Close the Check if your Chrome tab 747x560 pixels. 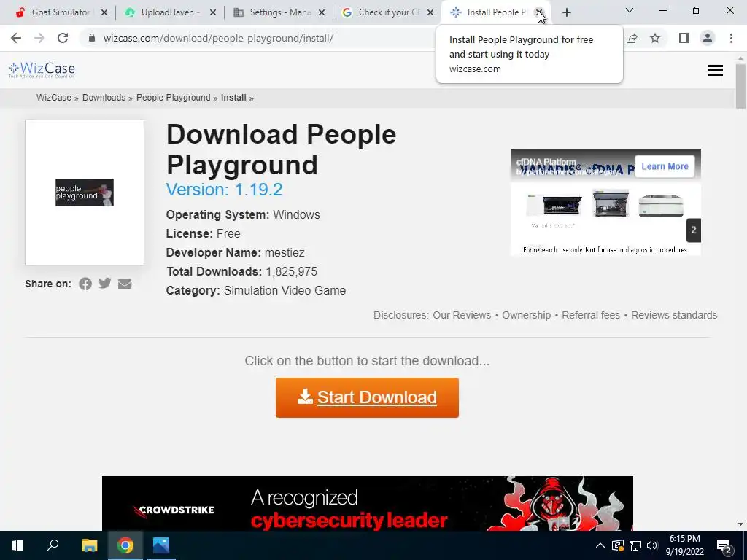point(430,12)
